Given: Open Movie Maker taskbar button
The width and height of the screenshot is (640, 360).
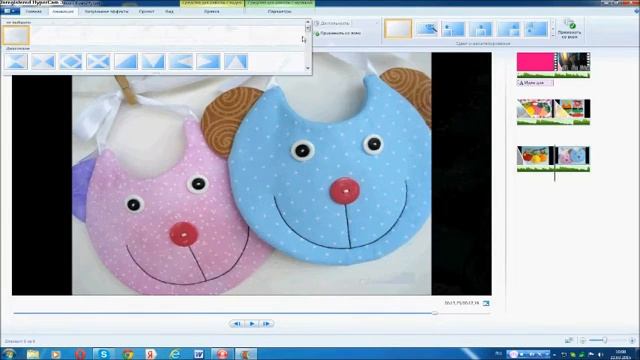Looking at the screenshot, I should (246, 354).
